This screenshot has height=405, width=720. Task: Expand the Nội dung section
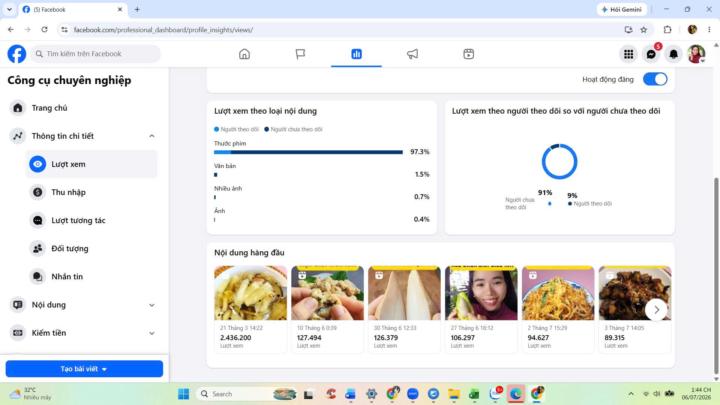click(152, 305)
